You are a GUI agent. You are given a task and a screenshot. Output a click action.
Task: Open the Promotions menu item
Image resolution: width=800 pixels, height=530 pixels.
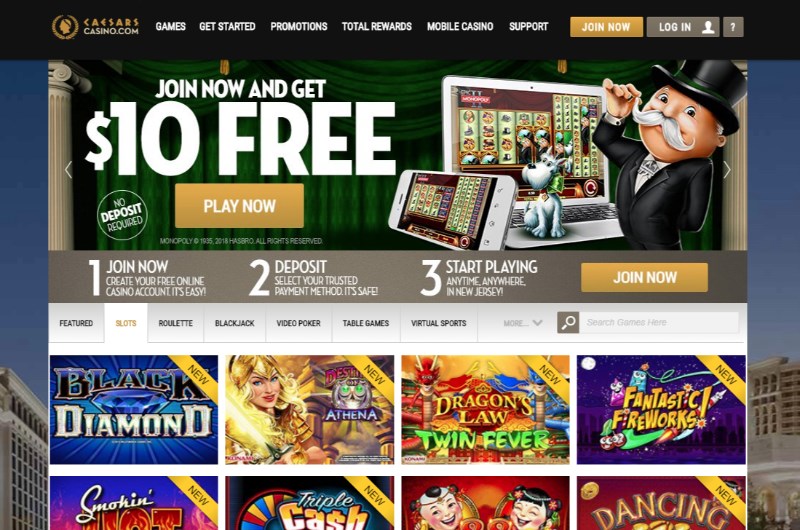(x=299, y=27)
